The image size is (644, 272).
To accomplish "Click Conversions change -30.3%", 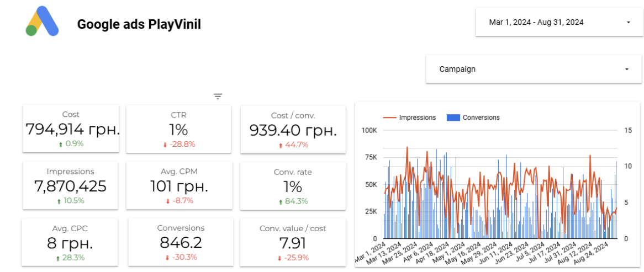I will [x=181, y=257].
